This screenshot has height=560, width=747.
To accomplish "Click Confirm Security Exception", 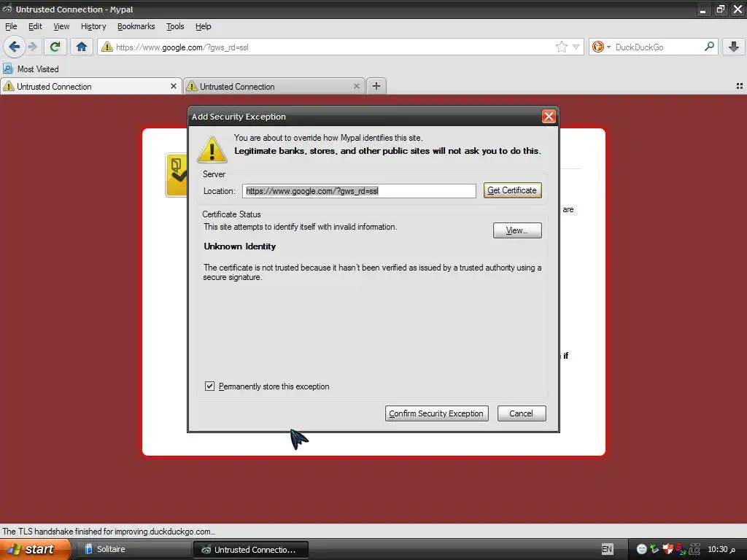I will click(x=436, y=413).
